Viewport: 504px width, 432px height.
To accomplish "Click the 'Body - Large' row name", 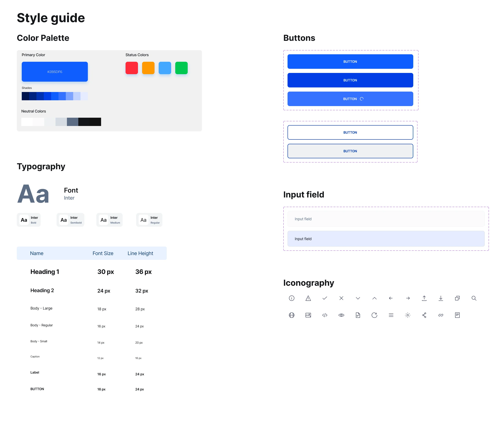I will tap(41, 308).
